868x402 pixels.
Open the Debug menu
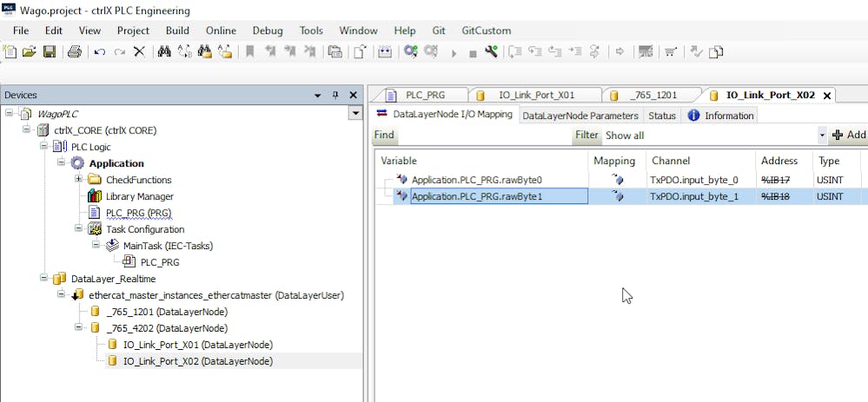click(x=268, y=30)
